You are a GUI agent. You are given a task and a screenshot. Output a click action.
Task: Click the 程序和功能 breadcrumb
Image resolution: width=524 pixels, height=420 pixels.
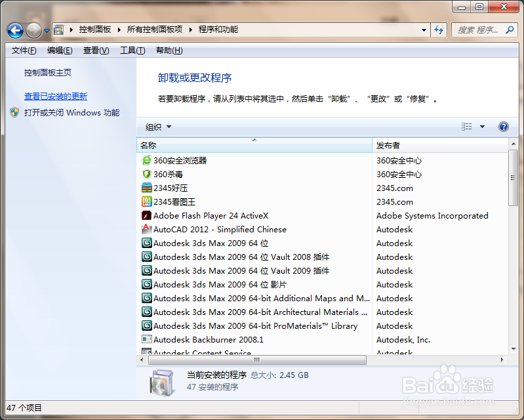pos(218,30)
